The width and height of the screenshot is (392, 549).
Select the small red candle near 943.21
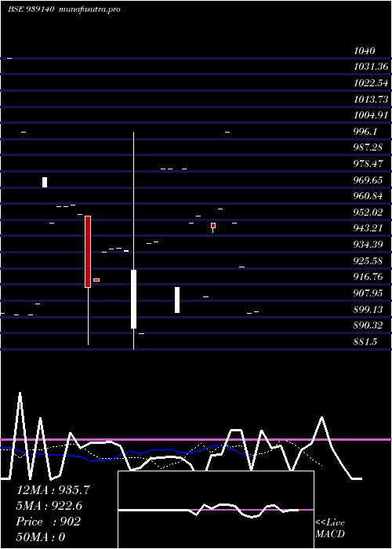tap(213, 226)
